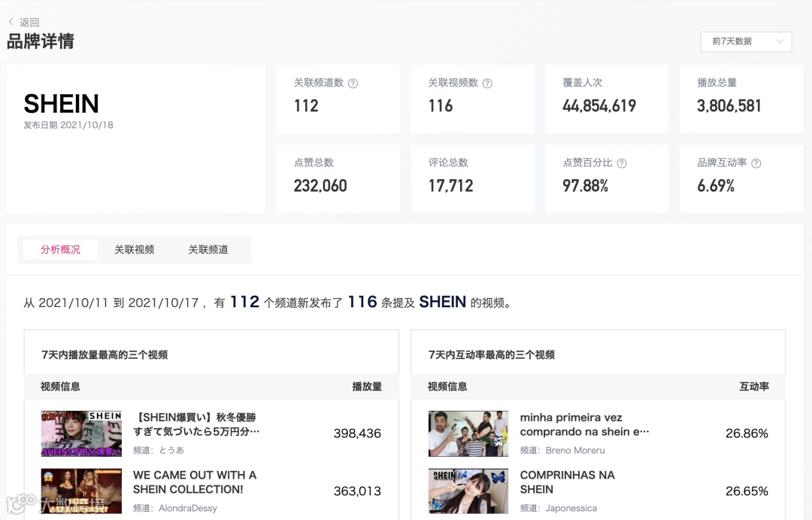Open the 前7天数据 date range dropdown
The width and height of the screenshot is (812, 520).
(x=746, y=41)
